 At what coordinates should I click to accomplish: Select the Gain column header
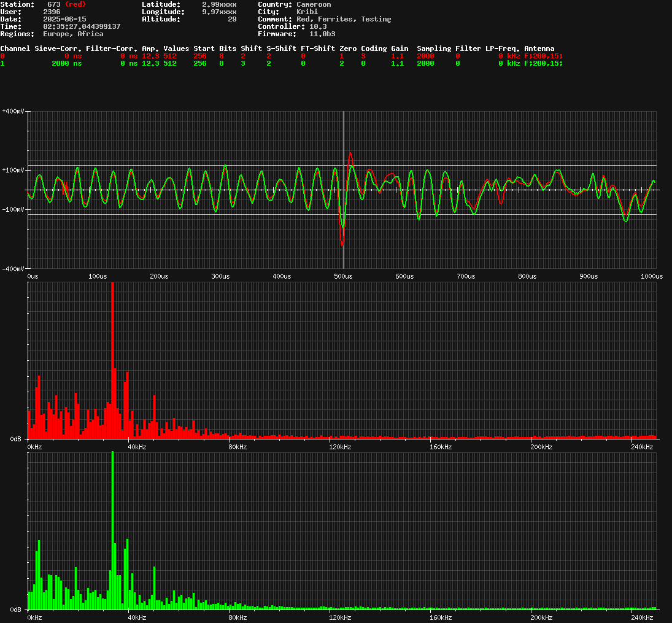(400, 48)
